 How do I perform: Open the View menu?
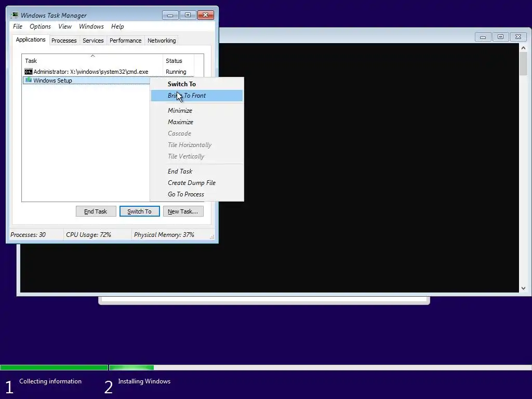(65, 26)
